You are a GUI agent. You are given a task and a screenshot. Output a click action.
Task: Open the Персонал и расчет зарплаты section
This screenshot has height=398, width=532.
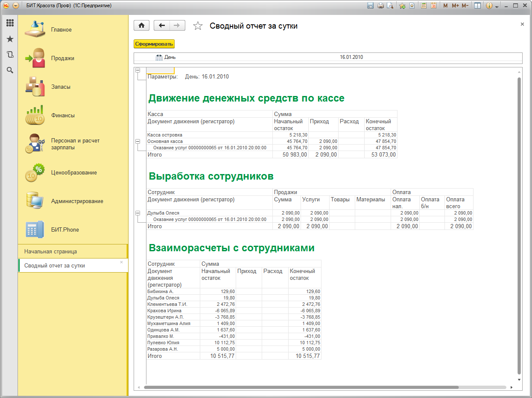click(75, 144)
